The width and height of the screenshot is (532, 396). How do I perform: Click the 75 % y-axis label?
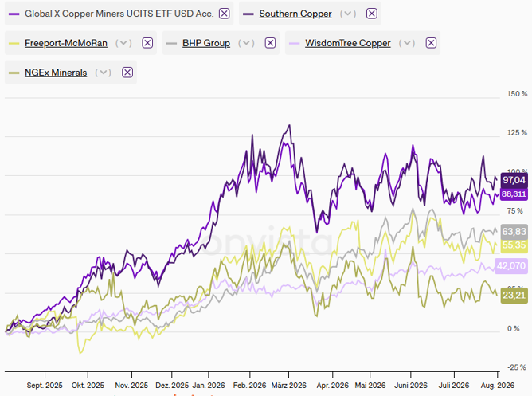point(515,211)
